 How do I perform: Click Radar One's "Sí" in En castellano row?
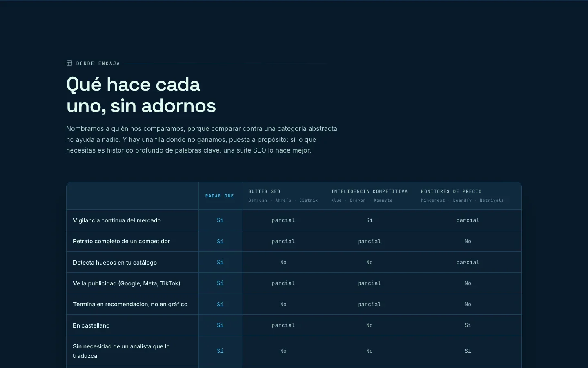(x=220, y=325)
